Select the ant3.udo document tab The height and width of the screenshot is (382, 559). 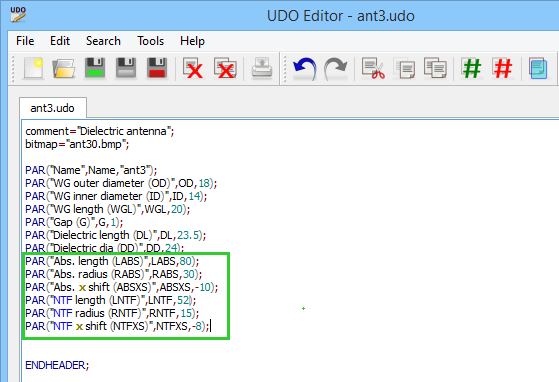tap(52, 108)
